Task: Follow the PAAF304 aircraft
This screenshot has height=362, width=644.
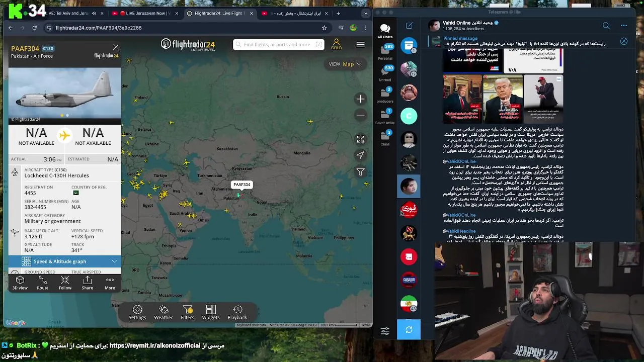Action: 65,283
